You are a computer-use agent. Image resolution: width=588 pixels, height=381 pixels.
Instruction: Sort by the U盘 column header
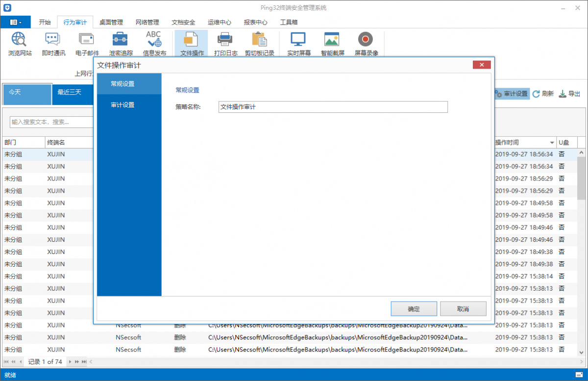tap(566, 142)
